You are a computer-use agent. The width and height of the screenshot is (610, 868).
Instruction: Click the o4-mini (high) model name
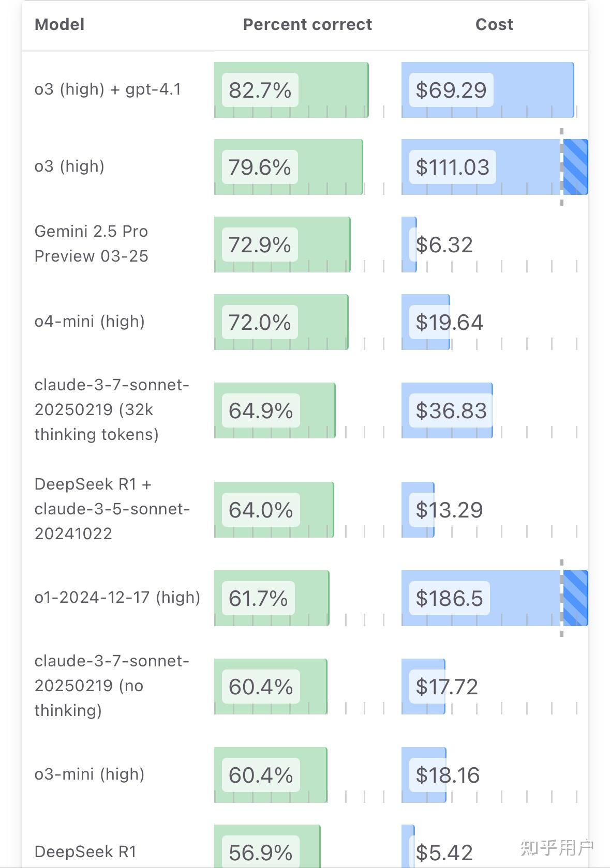click(90, 321)
